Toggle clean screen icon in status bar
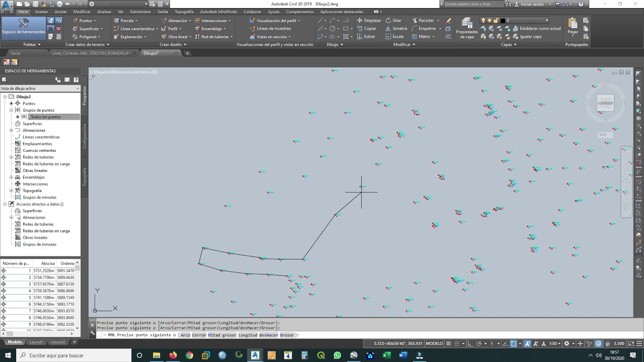The image size is (644, 362). point(631,343)
